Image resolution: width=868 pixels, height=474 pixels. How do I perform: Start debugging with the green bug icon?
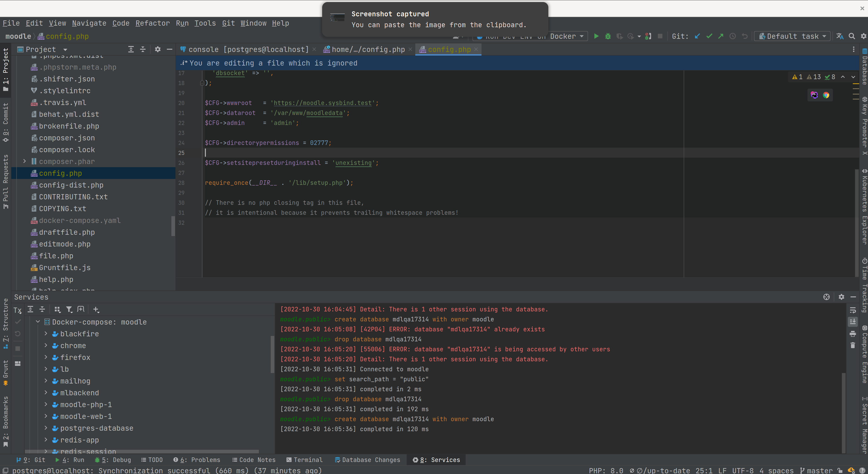coord(608,36)
